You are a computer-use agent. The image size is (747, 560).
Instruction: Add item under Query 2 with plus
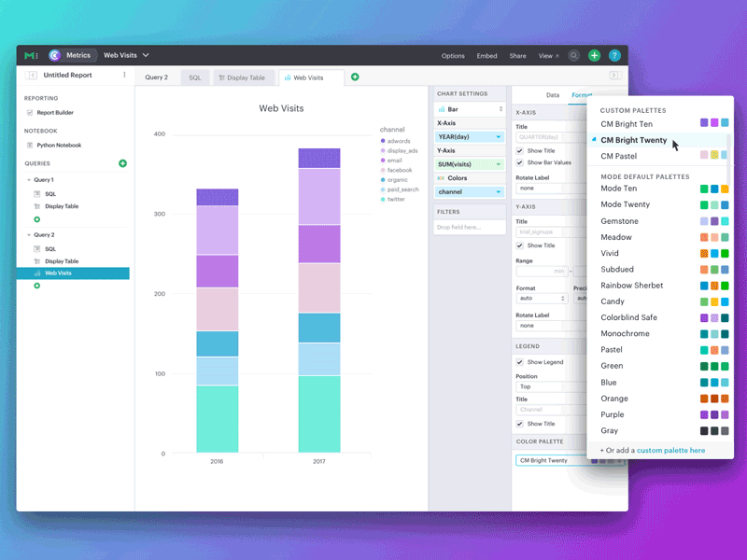point(36,286)
